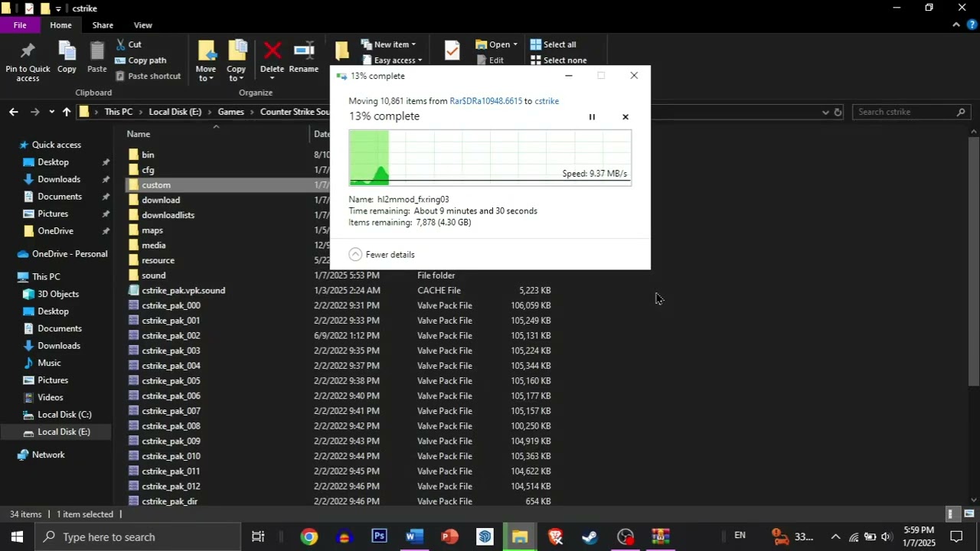This screenshot has height=551, width=980.
Task: Select 3D Objects under This PC
Action: click(x=58, y=294)
